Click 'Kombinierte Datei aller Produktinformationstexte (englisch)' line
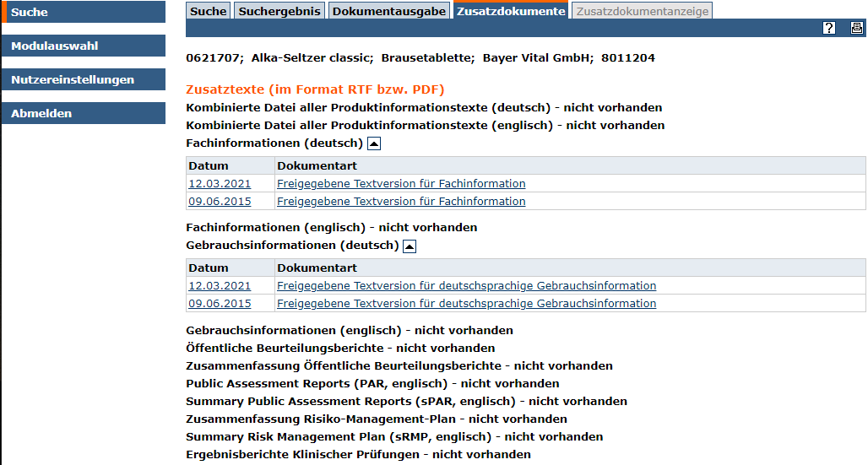This screenshot has height=465, width=868. coord(426,126)
